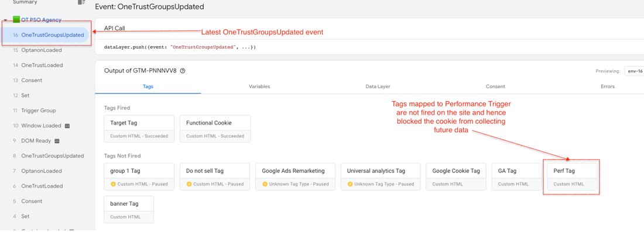The height and width of the screenshot is (232, 644).
Task: Click the code icon next to Window Loaded
Action: (x=67, y=126)
